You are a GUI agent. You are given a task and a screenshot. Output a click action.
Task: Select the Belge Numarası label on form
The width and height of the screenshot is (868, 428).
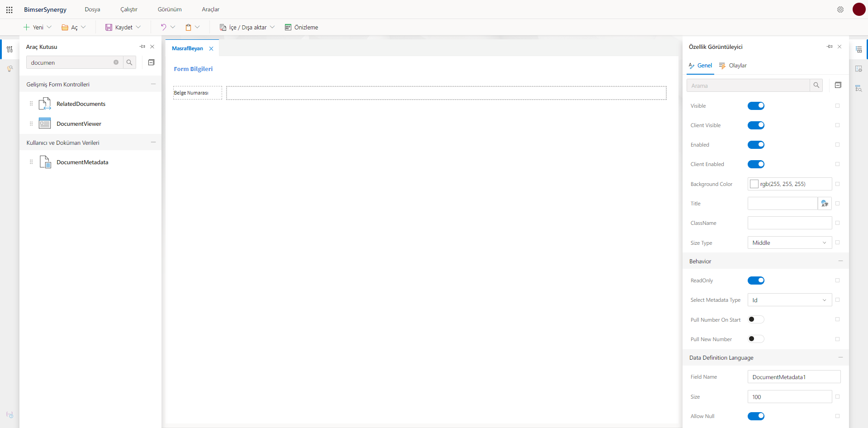click(197, 93)
